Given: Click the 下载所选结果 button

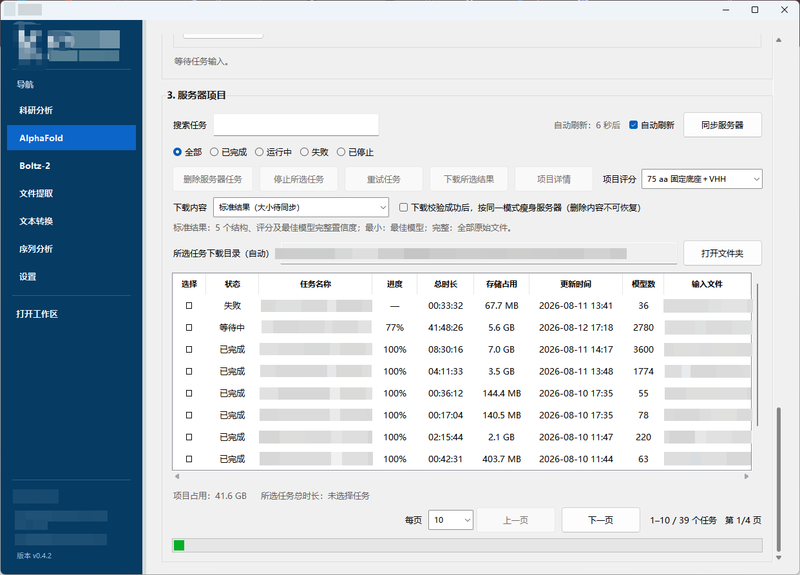Looking at the screenshot, I should pos(468,179).
